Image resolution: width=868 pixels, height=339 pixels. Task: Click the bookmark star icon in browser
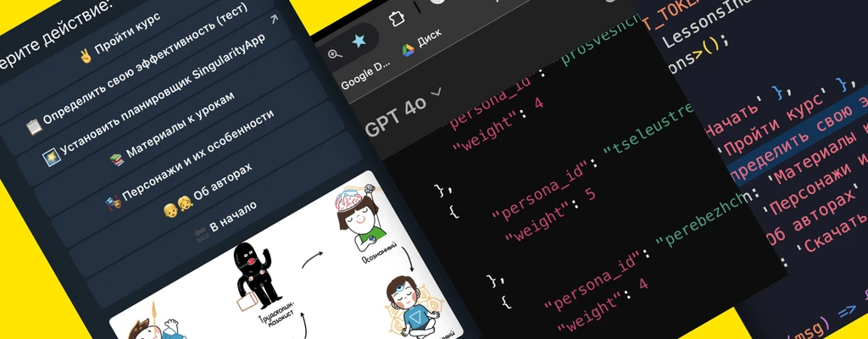point(359,41)
